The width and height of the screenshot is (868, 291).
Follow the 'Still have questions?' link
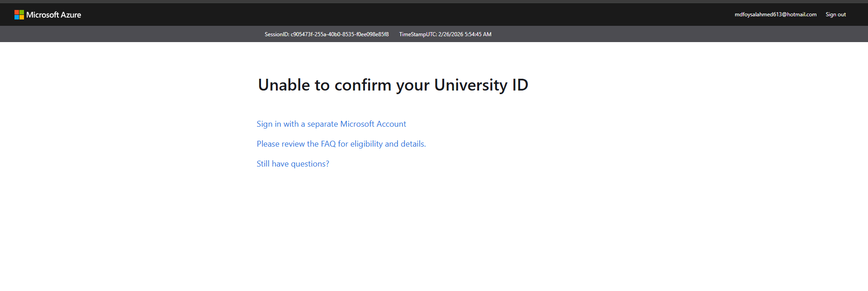[293, 164]
